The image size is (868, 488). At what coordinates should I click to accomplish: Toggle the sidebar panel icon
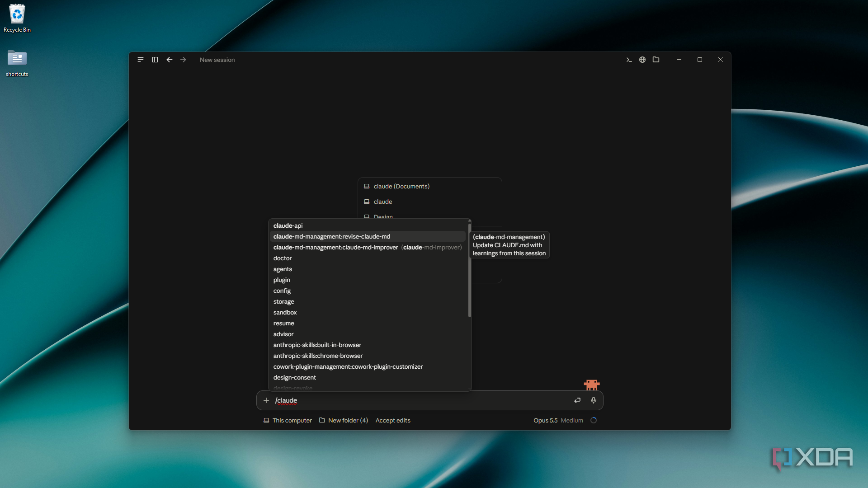click(155, 60)
